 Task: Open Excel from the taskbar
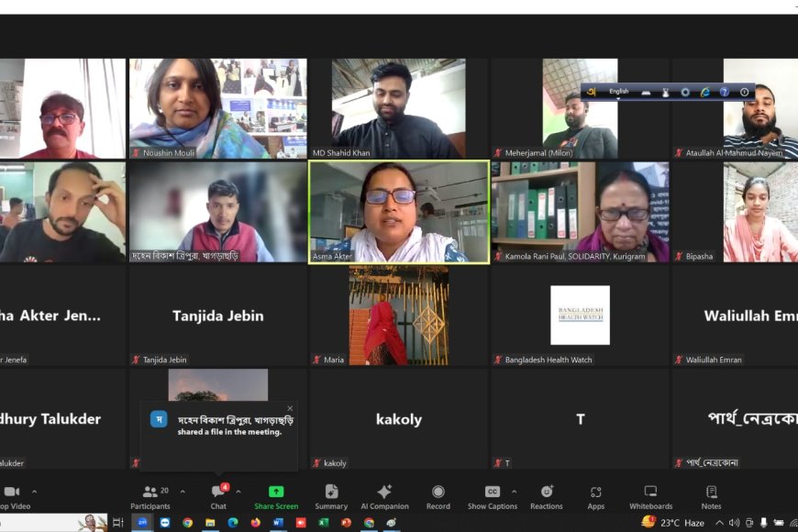[x=323, y=522]
